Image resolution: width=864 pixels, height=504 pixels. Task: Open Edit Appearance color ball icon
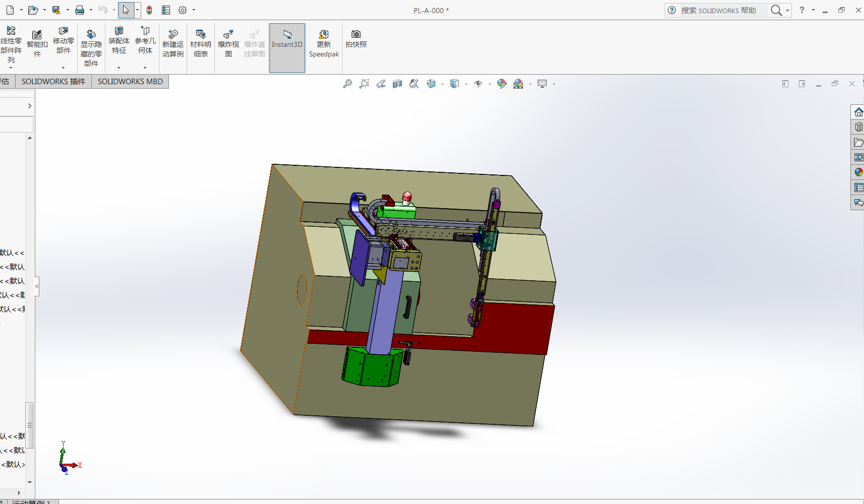point(501,84)
